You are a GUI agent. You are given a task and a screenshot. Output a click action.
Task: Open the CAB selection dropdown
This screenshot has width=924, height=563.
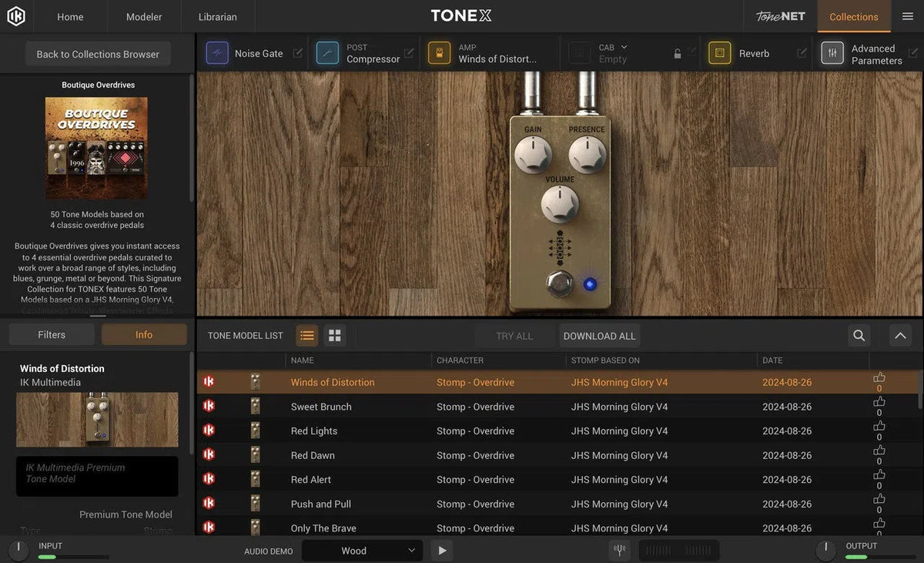point(625,47)
